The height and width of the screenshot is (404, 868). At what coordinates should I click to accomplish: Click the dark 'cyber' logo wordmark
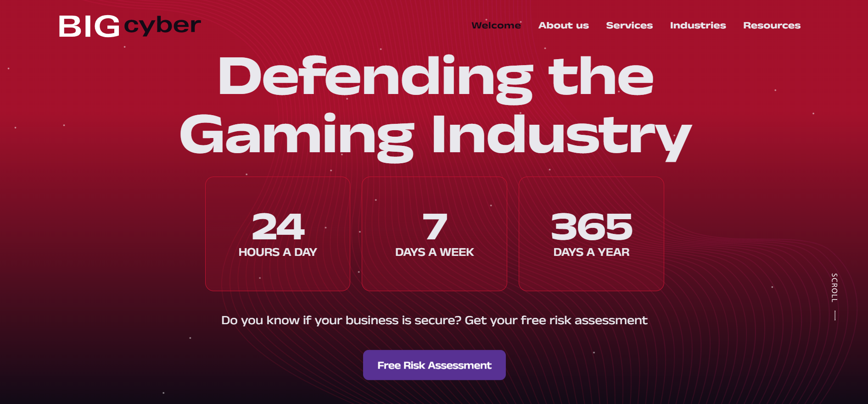coord(162,26)
